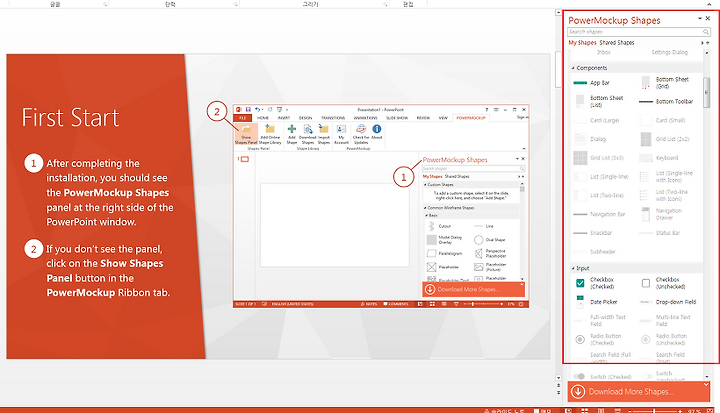
Task: Open PowerMockup Shapes panel options dropdown
Action: [x=700, y=18]
